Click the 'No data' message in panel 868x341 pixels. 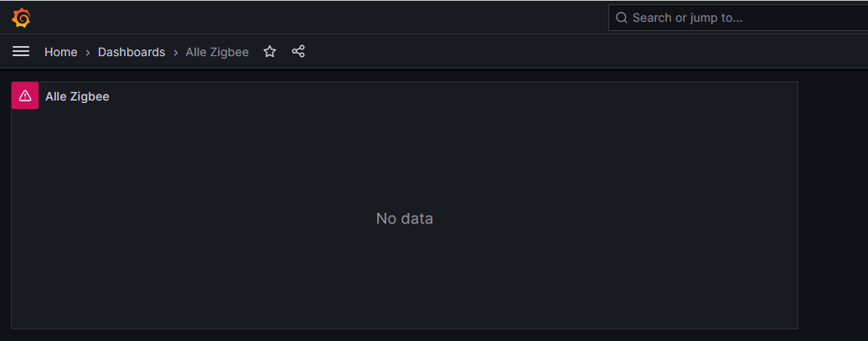pos(405,219)
